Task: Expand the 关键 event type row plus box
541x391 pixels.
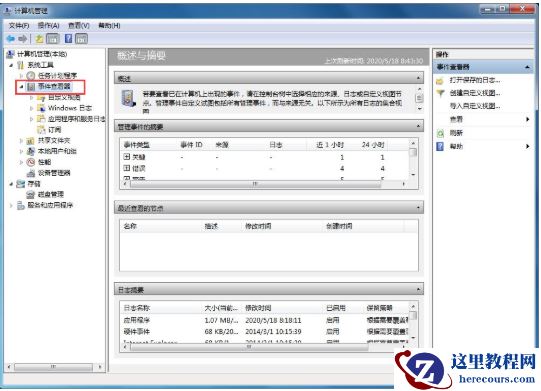Action: coord(127,157)
